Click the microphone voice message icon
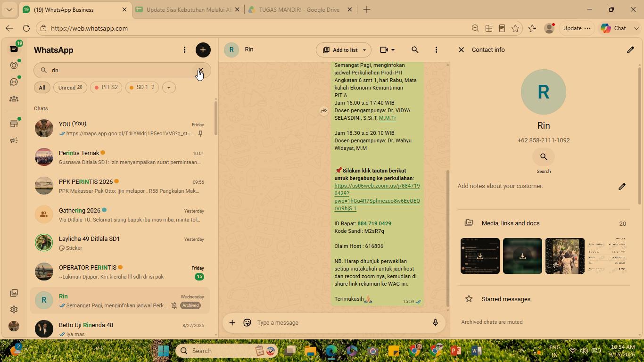This screenshot has height=362, width=644. click(x=435, y=322)
